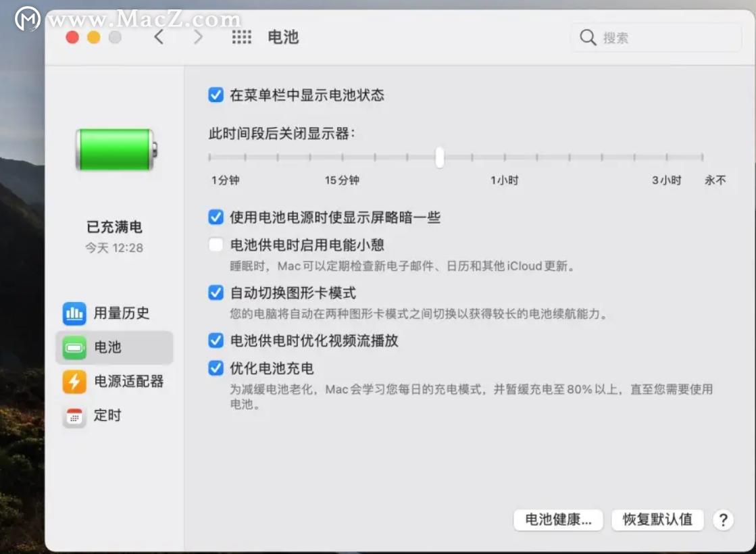Click the display sleep slider handle
The image size is (756, 554).
click(439, 157)
